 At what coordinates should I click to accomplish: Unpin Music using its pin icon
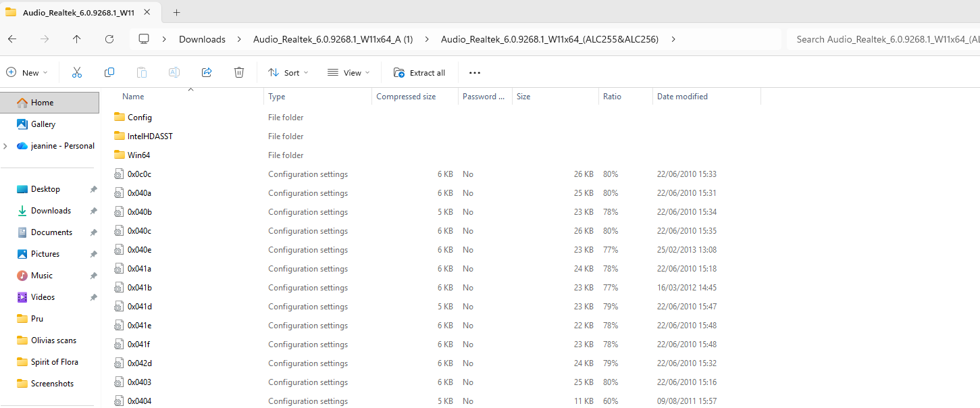pyautogui.click(x=94, y=276)
